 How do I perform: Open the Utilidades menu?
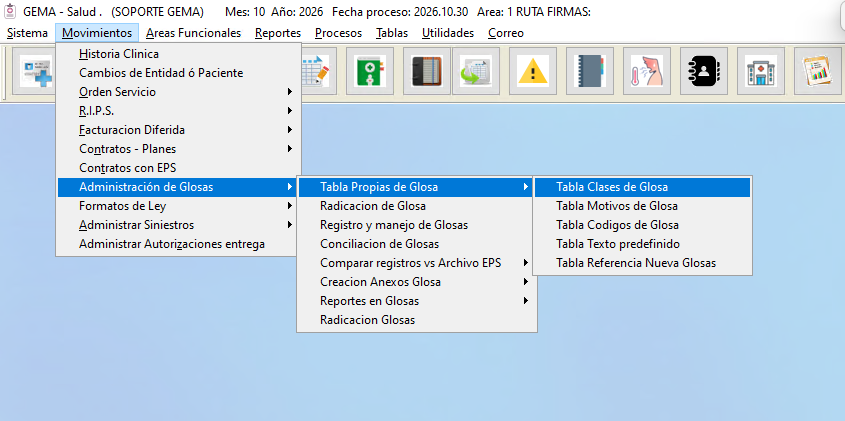(x=448, y=33)
